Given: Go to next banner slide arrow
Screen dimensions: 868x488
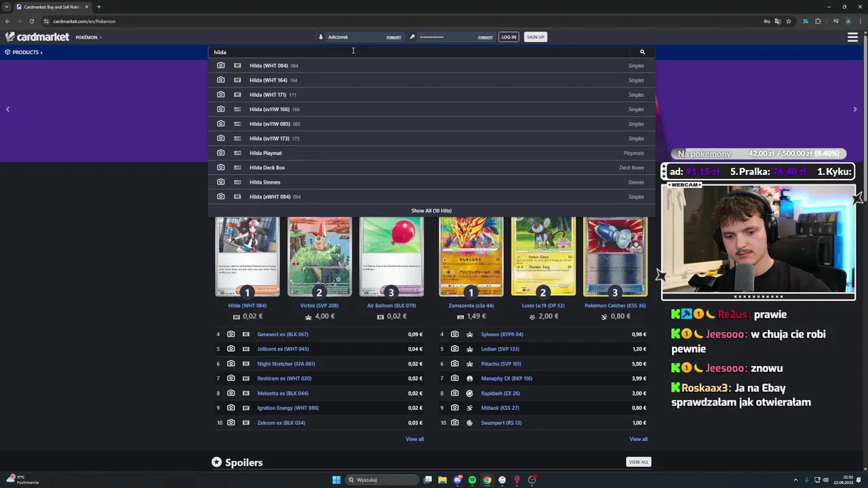Looking at the screenshot, I should 854,109.
